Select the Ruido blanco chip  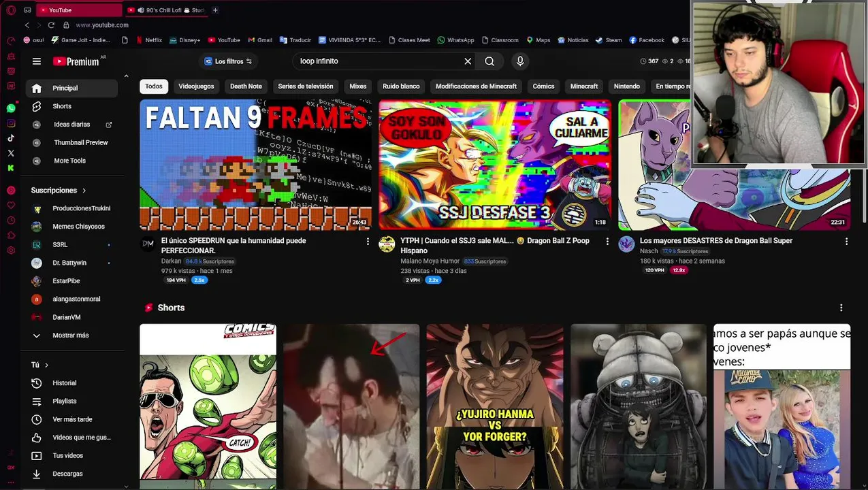point(401,86)
